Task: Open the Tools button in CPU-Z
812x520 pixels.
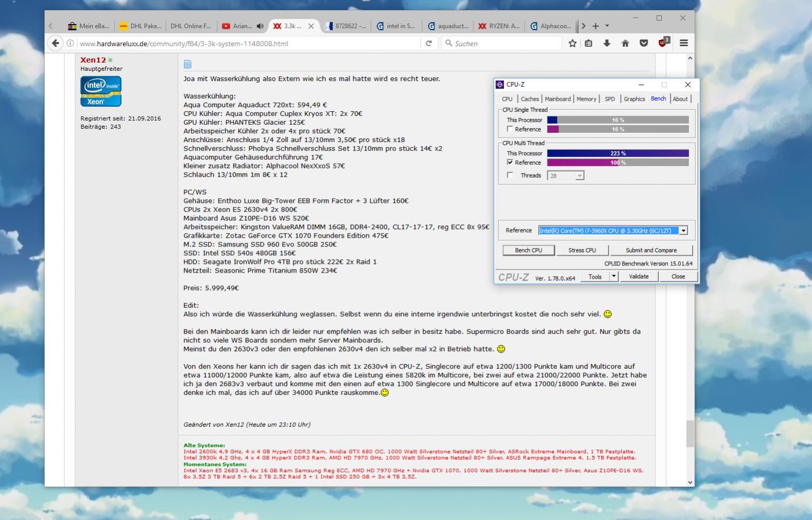Action: pyautogui.click(x=595, y=277)
